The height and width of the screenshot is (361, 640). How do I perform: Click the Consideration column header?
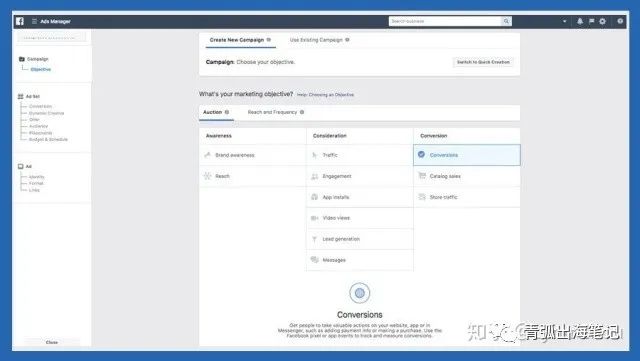tap(330, 136)
